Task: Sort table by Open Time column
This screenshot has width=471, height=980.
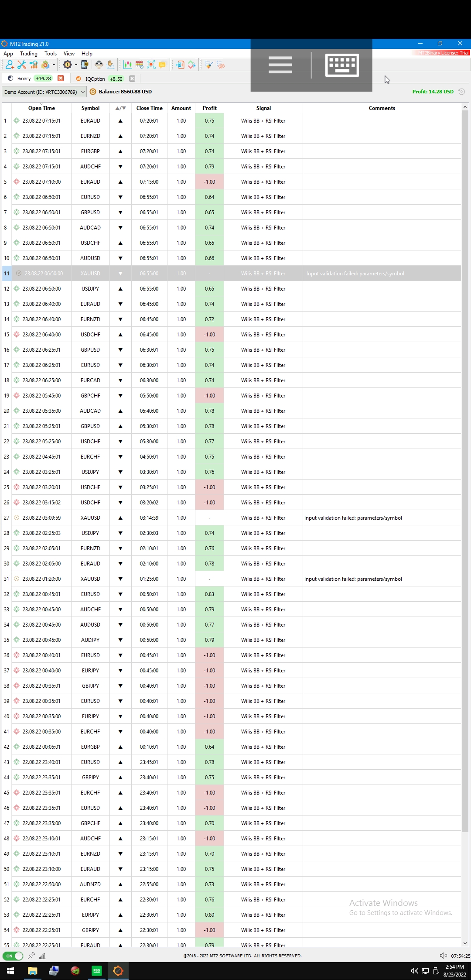Action: point(41,108)
